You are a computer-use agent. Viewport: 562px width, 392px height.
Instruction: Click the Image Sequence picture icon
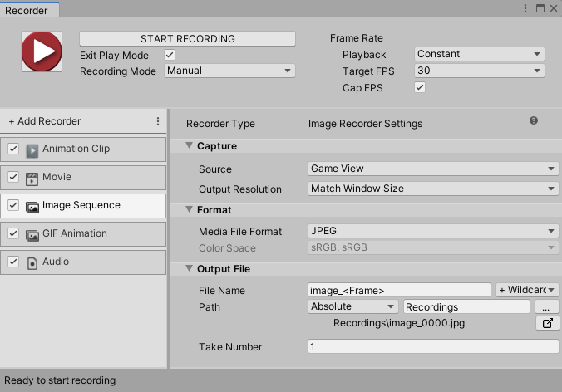coord(32,208)
